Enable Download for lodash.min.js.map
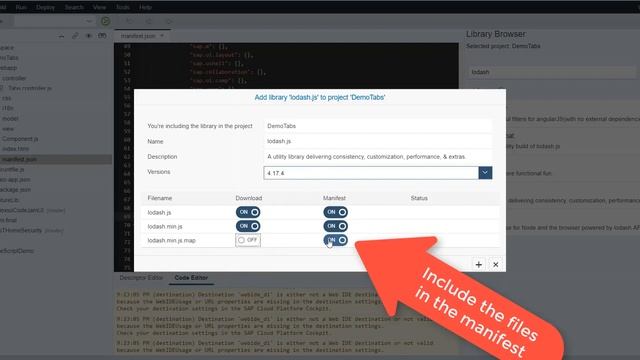Viewport: 640px width, 360px height. coord(248,240)
